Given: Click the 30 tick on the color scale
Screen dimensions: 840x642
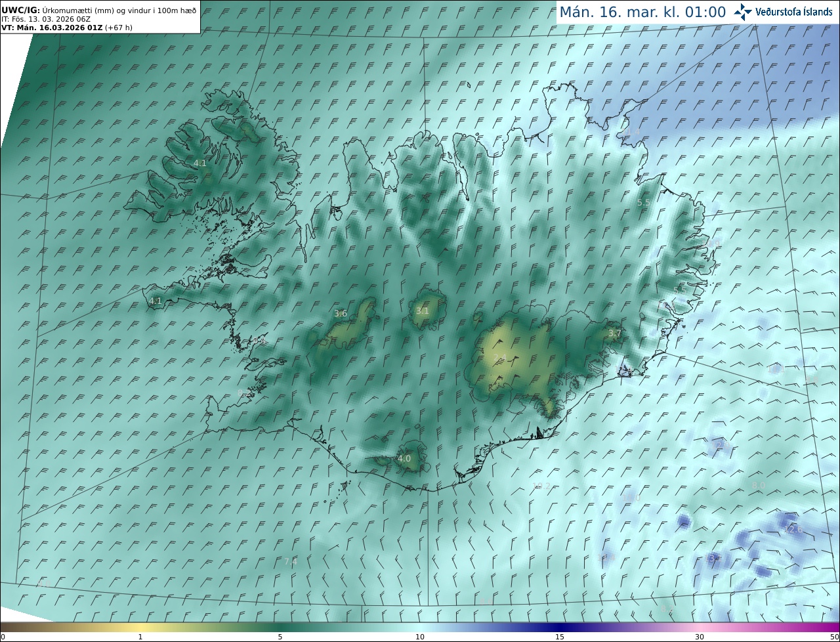Looking at the screenshot, I should 700,637.
